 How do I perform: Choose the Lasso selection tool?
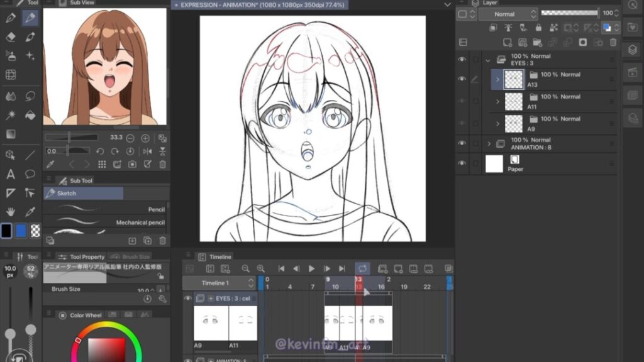click(x=30, y=96)
